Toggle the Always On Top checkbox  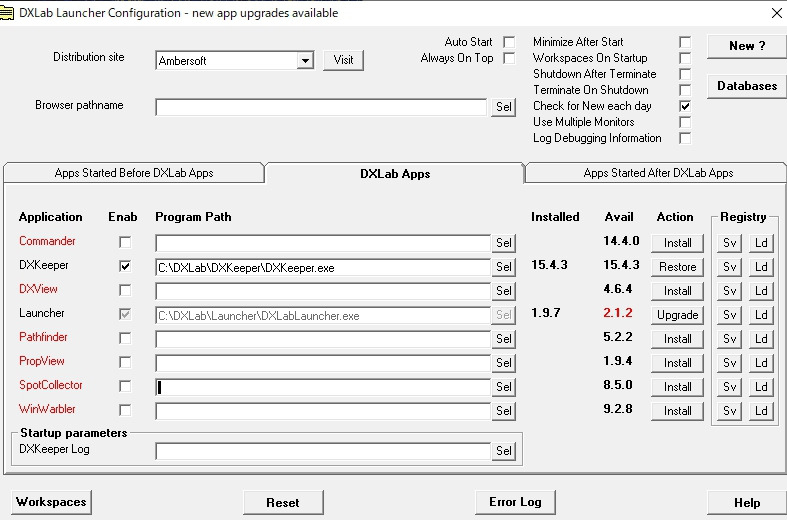click(509, 58)
